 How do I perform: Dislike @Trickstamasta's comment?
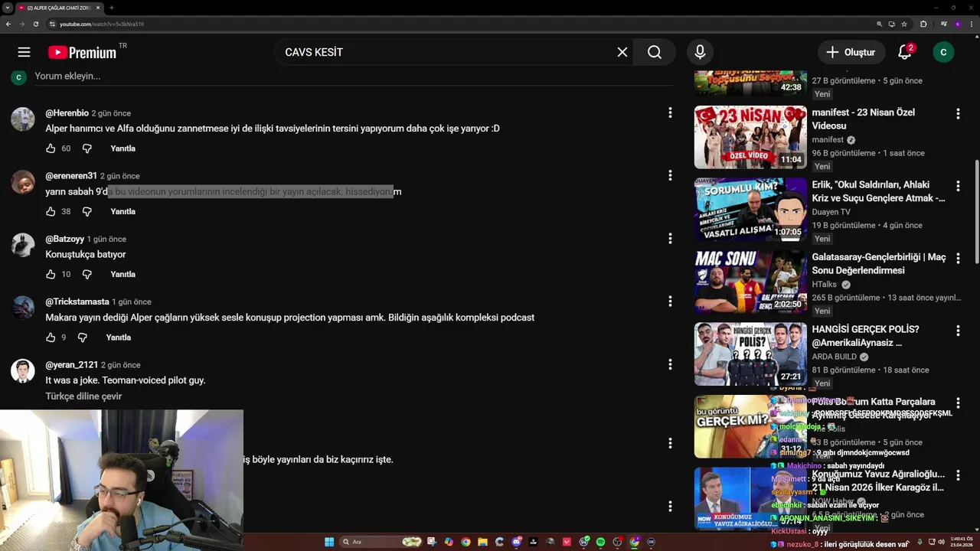83,337
